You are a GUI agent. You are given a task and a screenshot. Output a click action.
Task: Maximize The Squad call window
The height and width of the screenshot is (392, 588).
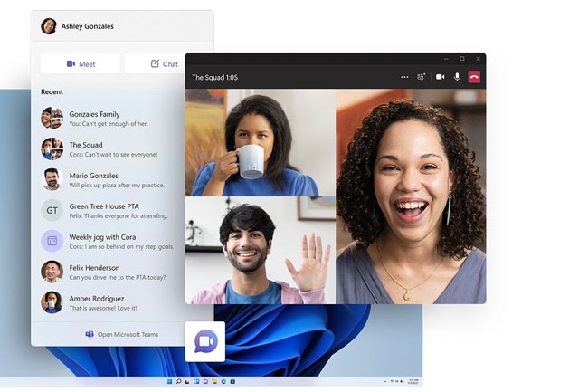(x=462, y=59)
